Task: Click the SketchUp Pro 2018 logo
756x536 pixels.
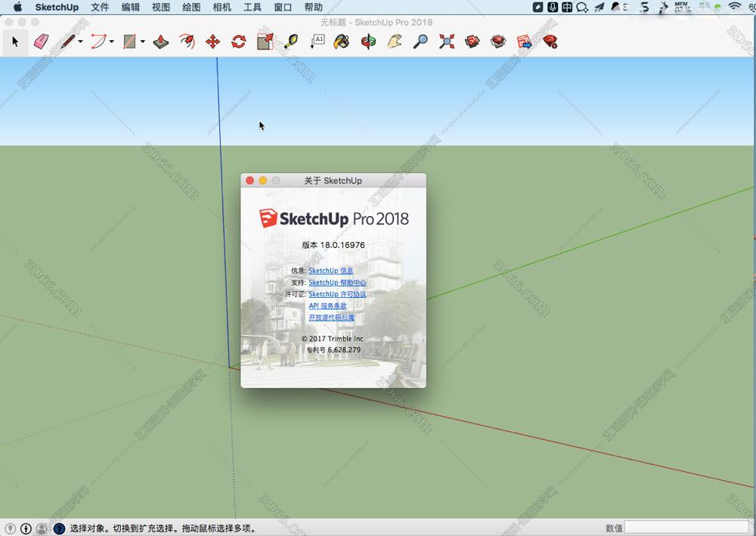Action: [x=333, y=218]
